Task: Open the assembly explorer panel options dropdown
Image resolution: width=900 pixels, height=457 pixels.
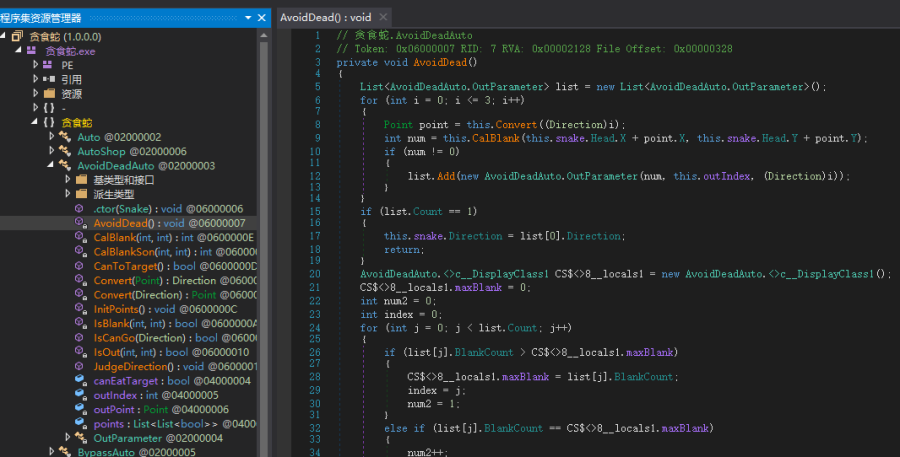Action: 248,18
